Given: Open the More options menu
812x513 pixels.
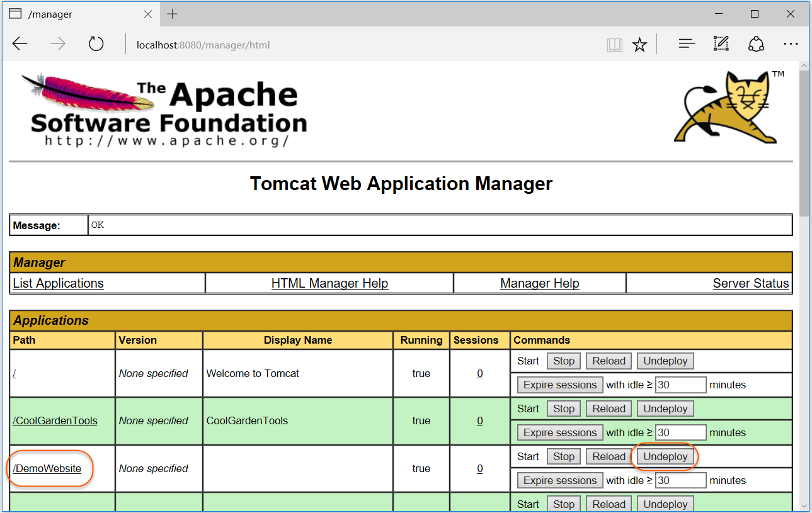Looking at the screenshot, I should tap(791, 43).
